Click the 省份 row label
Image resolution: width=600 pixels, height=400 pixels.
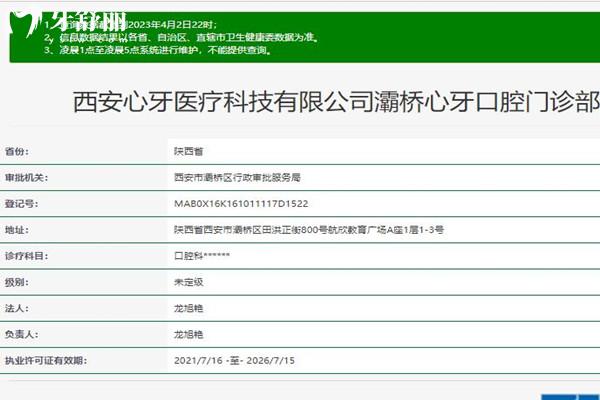(x=16, y=152)
